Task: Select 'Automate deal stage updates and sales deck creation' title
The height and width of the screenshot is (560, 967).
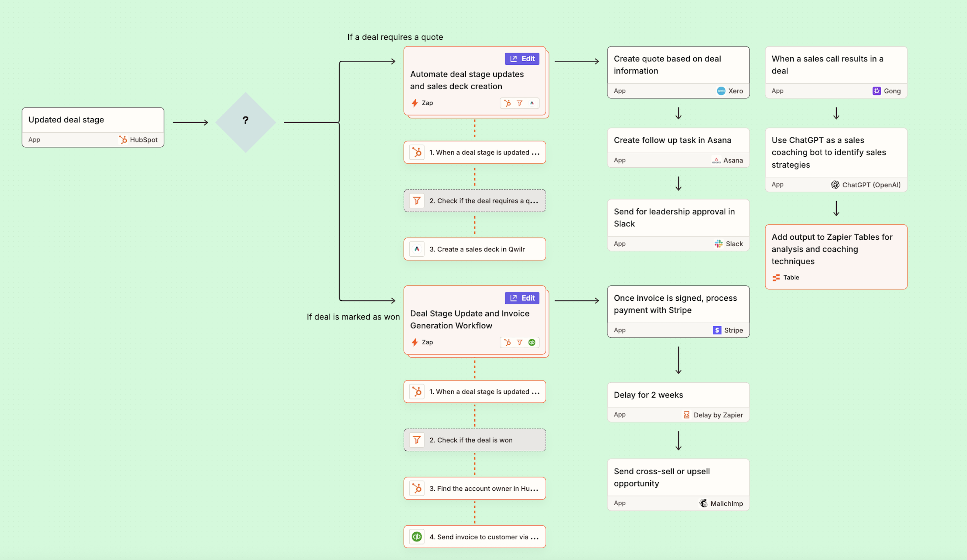Action: (x=466, y=80)
